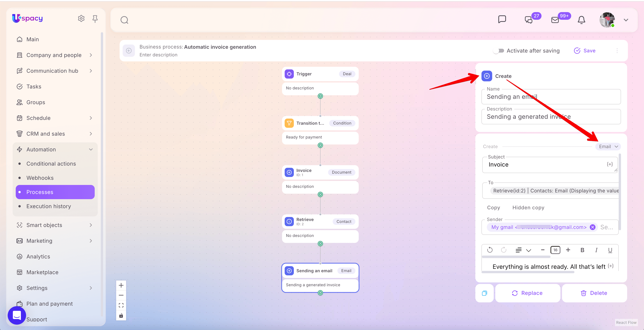Click the Replace button

[x=527, y=293]
